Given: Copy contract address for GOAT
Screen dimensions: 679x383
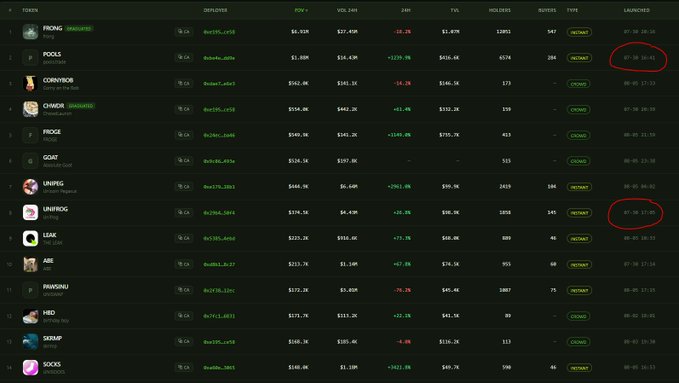Looking at the screenshot, I should pos(184,160).
